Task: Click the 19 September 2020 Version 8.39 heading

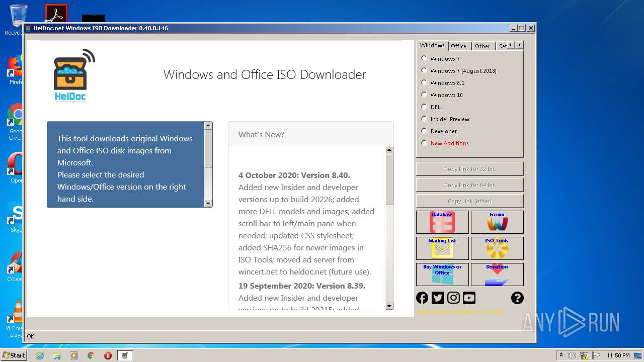Action: (302, 286)
